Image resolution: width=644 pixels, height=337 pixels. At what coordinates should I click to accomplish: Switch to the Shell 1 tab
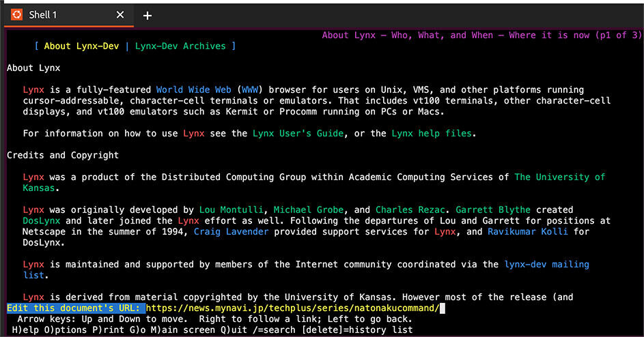pos(69,15)
